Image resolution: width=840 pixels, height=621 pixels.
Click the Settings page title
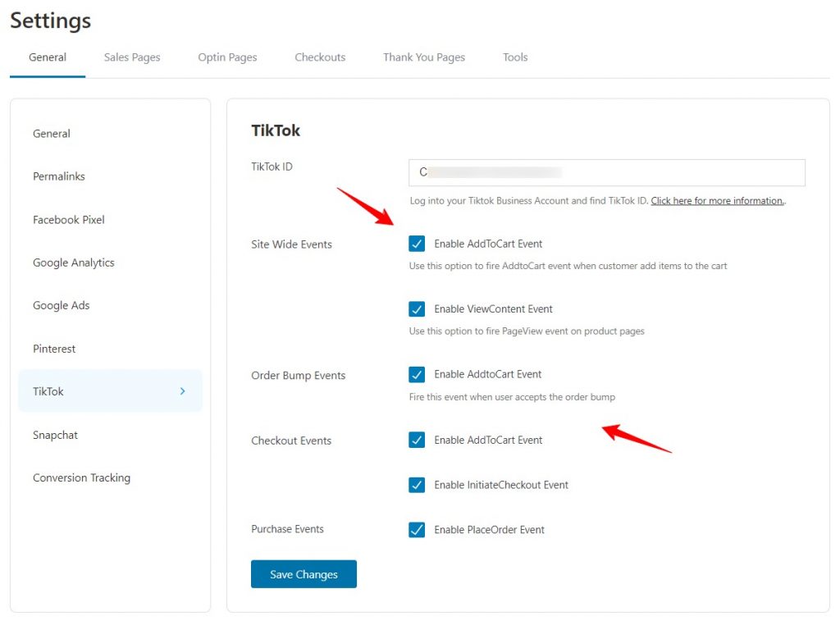(x=51, y=21)
